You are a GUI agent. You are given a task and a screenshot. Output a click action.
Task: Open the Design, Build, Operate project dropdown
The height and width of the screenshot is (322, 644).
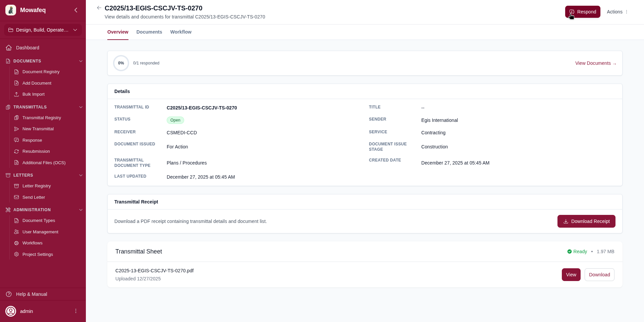43,30
